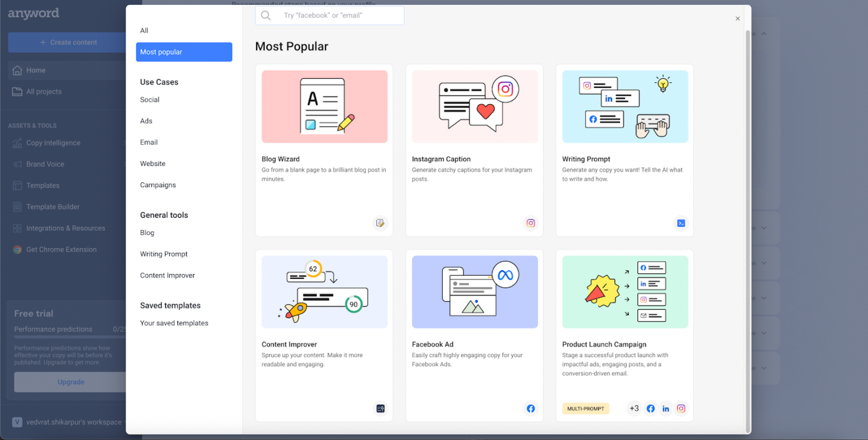
Task: Select the All category
Action: coord(144,30)
